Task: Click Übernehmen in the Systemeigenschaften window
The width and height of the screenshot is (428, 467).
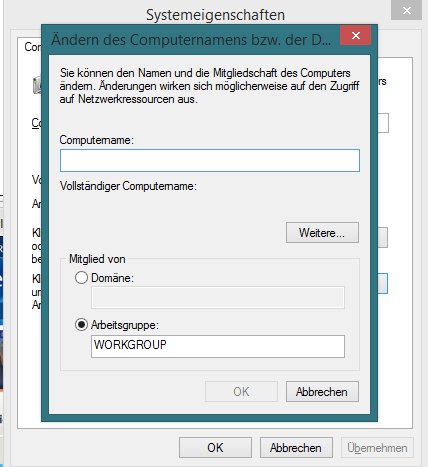Action: 377,448
